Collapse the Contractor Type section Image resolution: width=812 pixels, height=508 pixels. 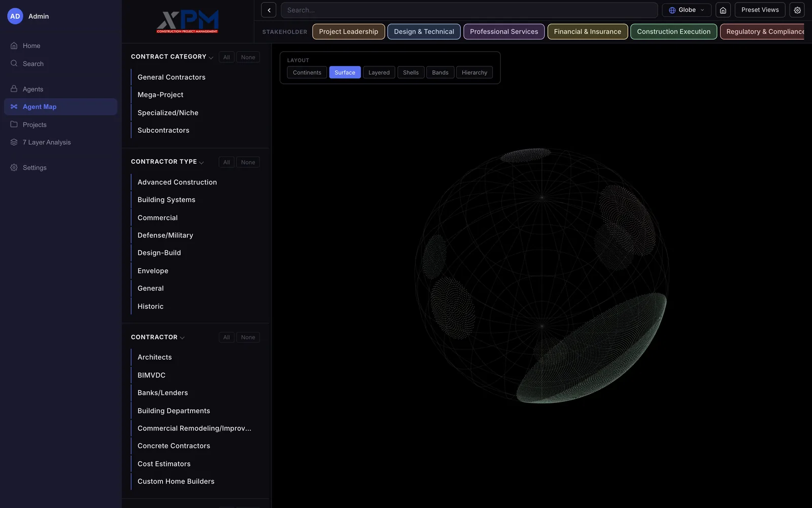point(201,163)
